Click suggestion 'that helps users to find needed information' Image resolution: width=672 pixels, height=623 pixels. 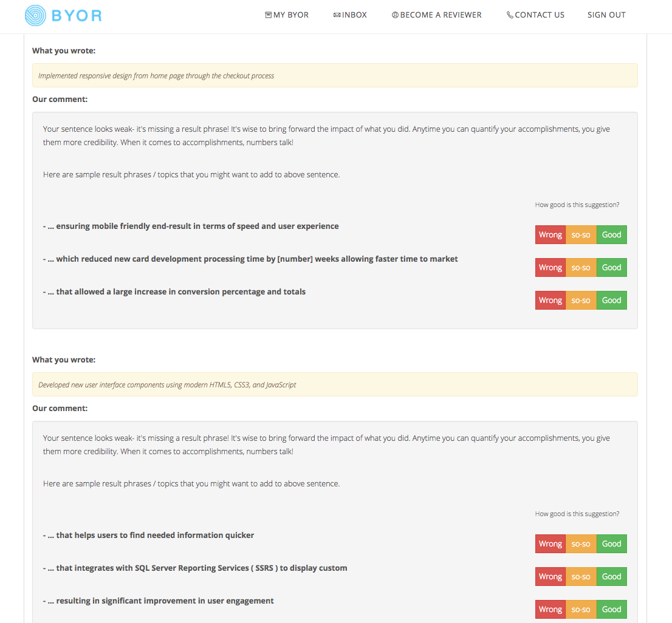pyautogui.click(x=148, y=535)
